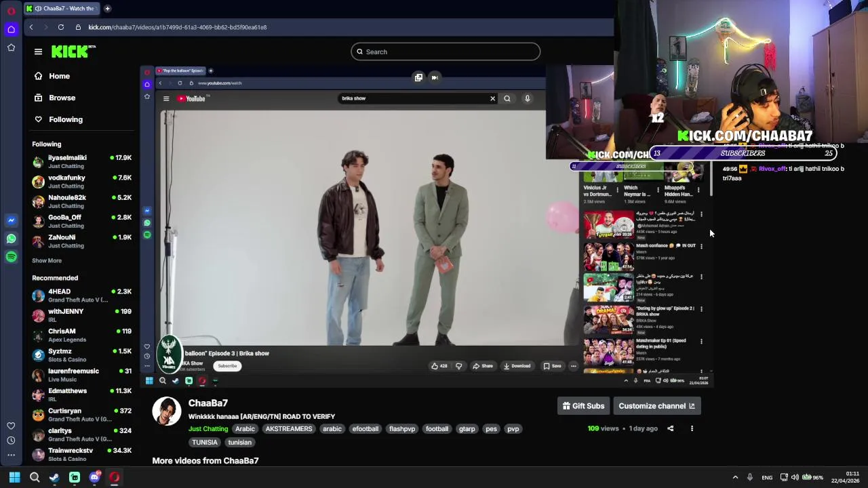Open the taskbar volume control
Image resolution: width=868 pixels, height=488 pixels.
795,477
